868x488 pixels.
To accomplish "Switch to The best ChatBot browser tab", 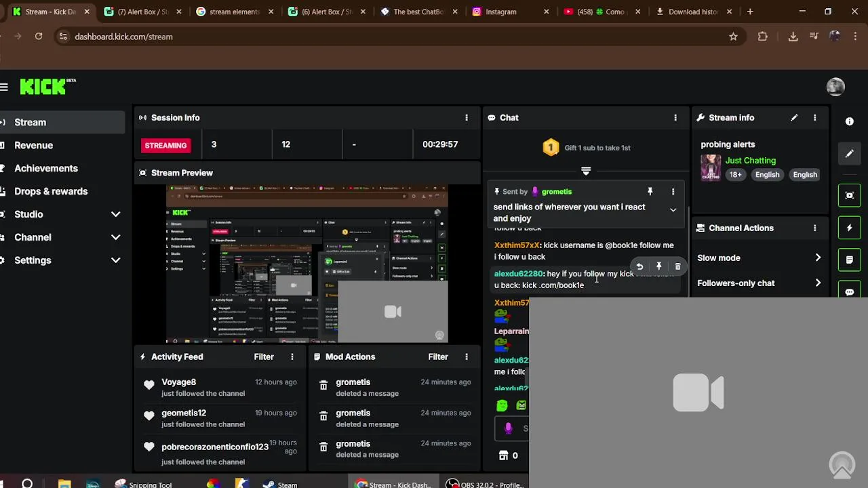I will [x=418, y=12].
